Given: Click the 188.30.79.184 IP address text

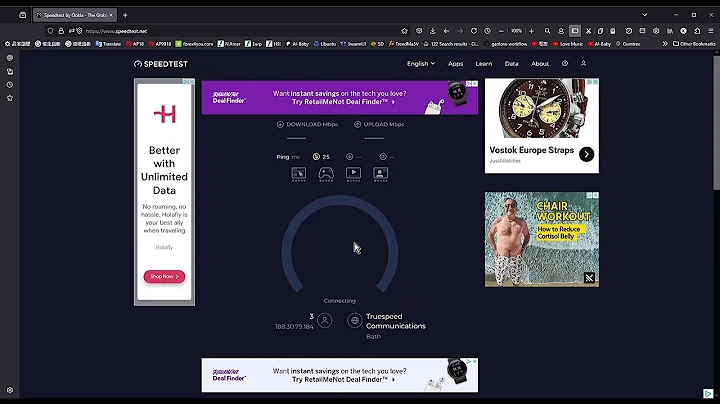Looking at the screenshot, I should (294, 326).
